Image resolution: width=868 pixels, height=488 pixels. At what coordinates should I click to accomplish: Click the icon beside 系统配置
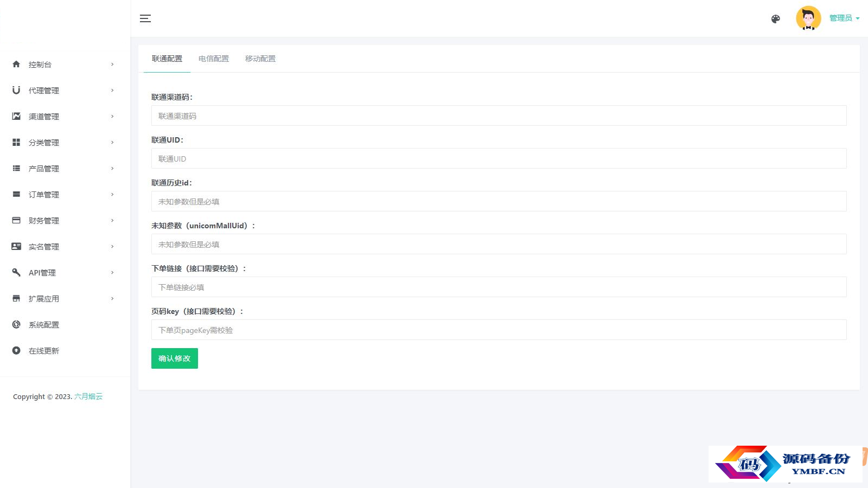coord(16,324)
